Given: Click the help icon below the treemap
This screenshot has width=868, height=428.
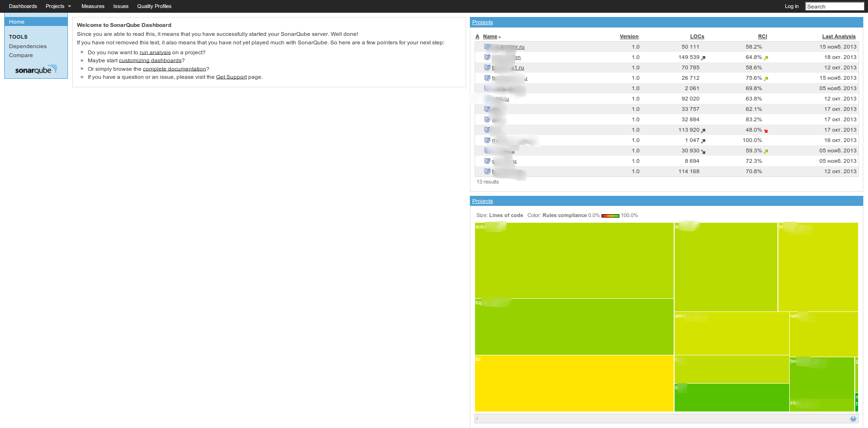Looking at the screenshot, I should [853, 419].
